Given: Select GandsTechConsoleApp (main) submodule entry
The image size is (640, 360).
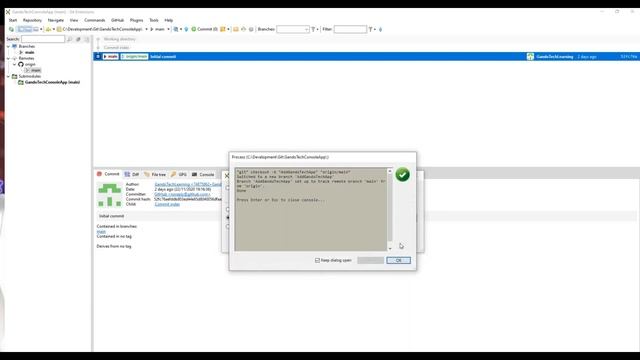Looking at the screenshot, I should (x=49, y=82).
